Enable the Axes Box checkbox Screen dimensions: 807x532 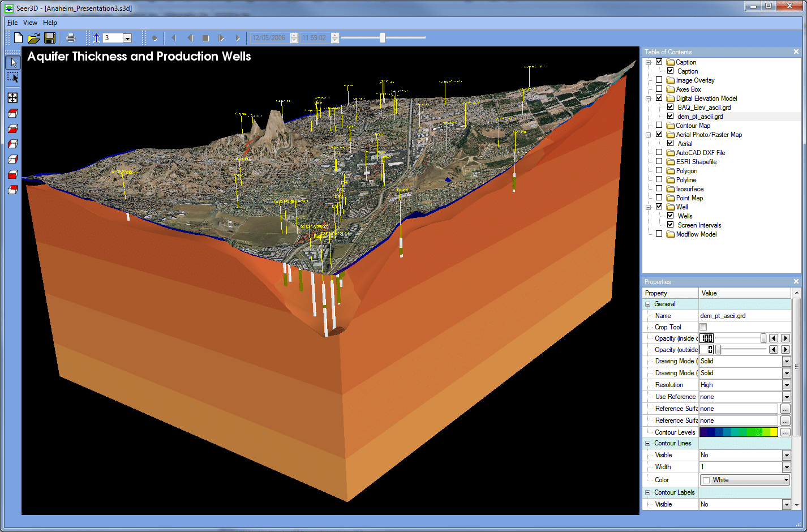[659, 89]
